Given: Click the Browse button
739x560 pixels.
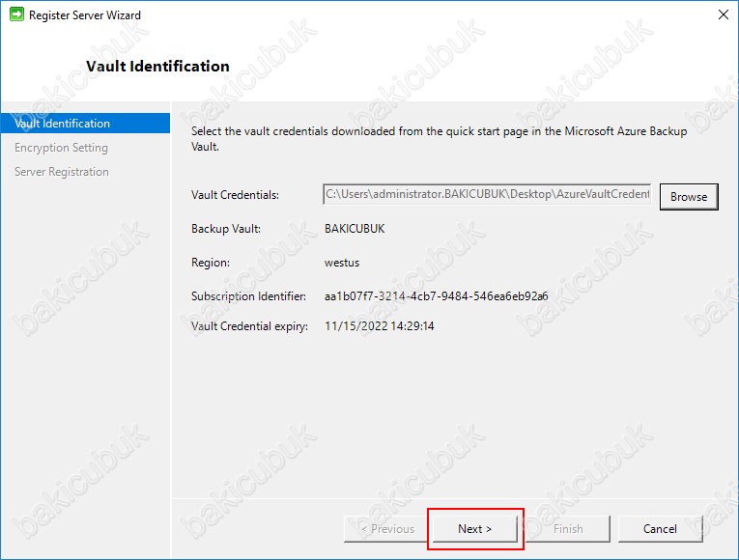Looking at the screenshot, I should click(689, 197).
